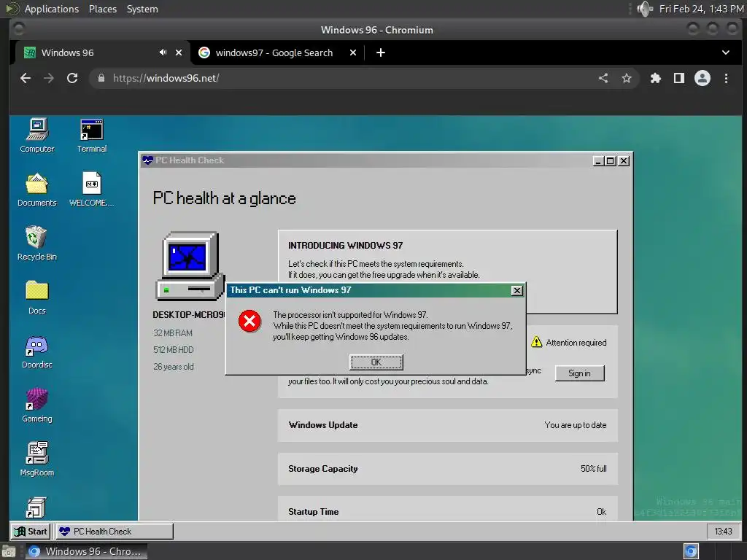747x560 pixels.
Task: Open the Places menu
Action: click(103, 9)
